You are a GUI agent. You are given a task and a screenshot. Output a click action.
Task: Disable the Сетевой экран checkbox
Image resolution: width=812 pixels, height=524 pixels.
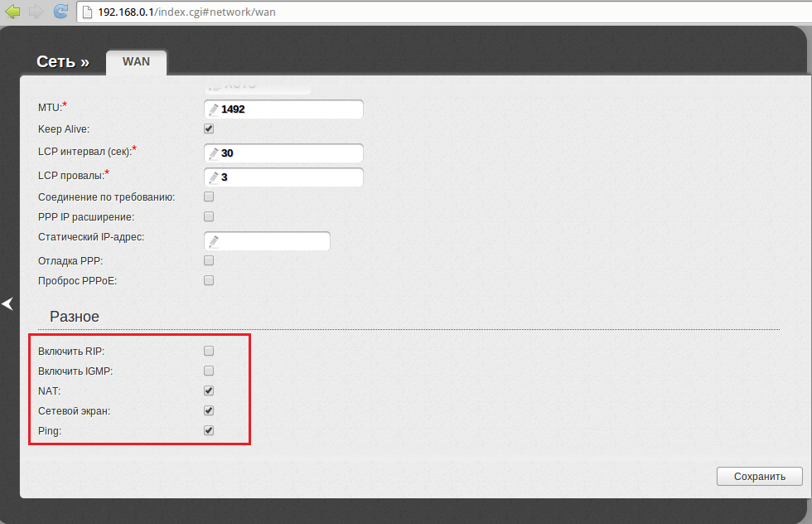tap(209, 410)
